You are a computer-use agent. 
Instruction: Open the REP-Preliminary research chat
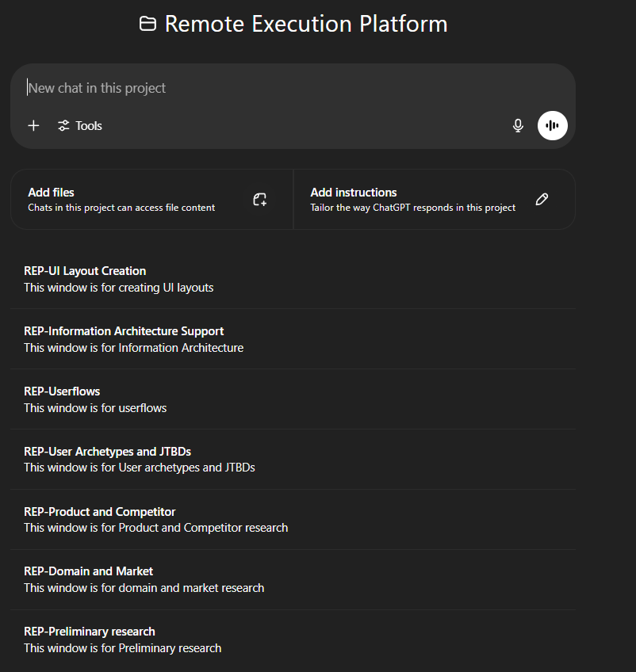coord(293,640)
